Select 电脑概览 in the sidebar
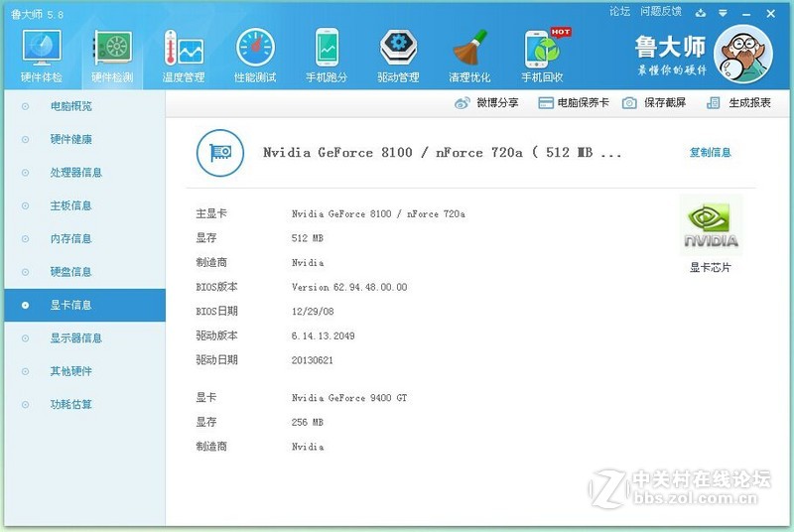The width and height of the screenshot is (794, 532). [85, 106]
